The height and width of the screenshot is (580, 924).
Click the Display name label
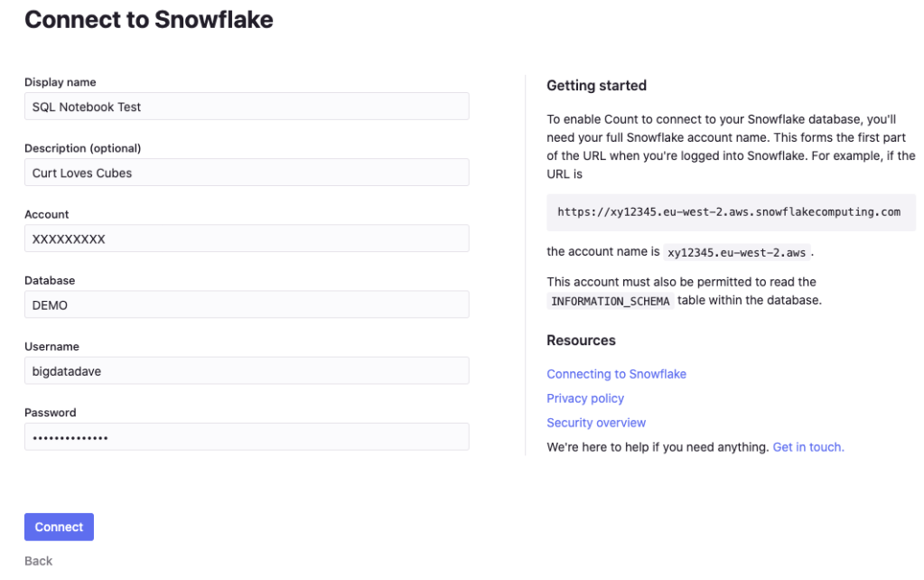(60, 82)
